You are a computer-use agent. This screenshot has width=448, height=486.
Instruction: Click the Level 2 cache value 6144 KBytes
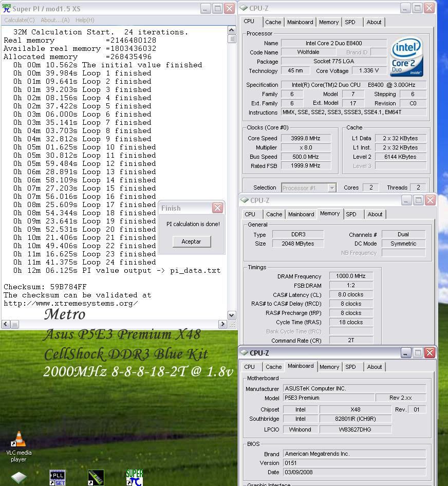tap(400, 157)
